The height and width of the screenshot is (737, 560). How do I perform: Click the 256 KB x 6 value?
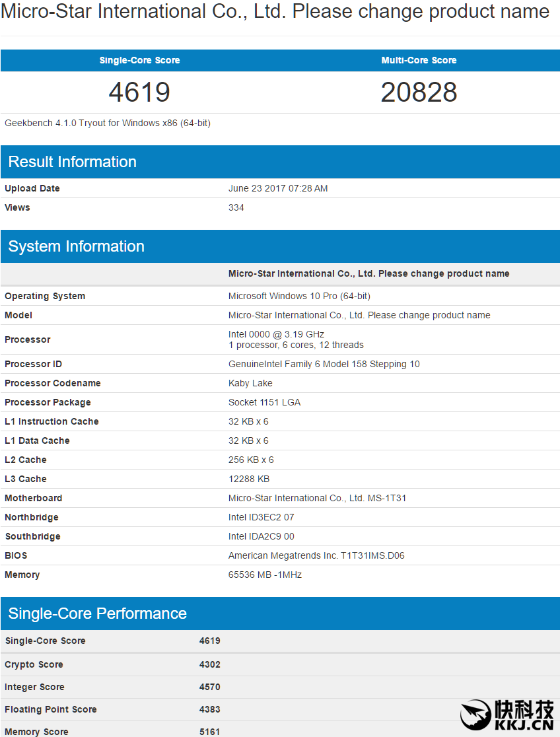click(251, 460)
